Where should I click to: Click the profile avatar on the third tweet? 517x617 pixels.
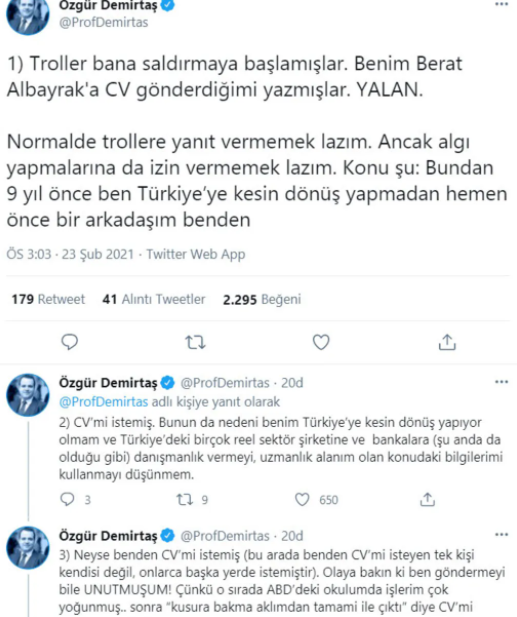(28, 548)
